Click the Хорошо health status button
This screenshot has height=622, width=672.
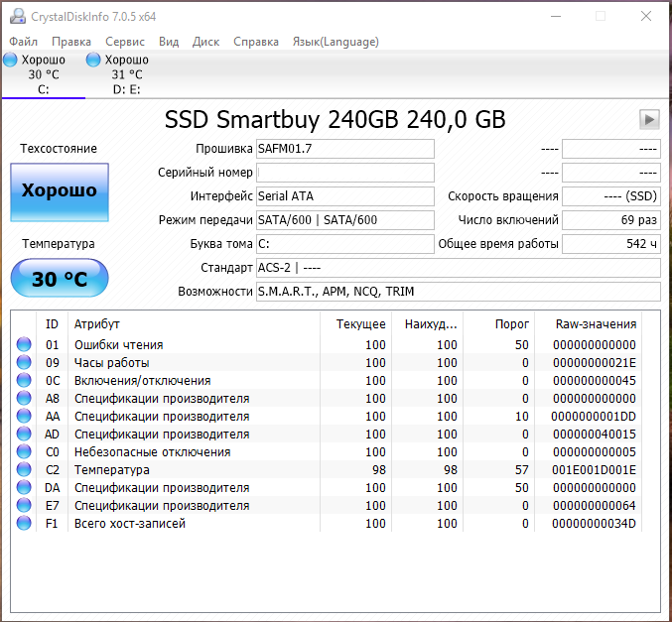(x=60, y=190)
